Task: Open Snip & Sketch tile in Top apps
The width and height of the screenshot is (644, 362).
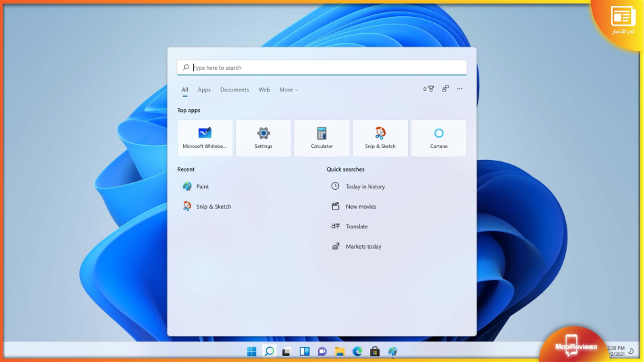Action: pos(380,138)
